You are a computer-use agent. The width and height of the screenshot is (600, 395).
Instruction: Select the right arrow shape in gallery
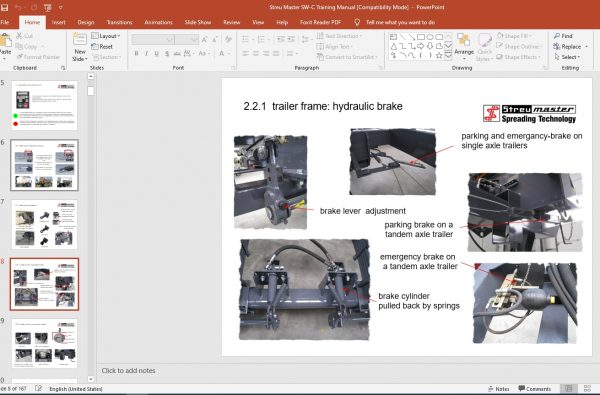(x=421, y=46)
